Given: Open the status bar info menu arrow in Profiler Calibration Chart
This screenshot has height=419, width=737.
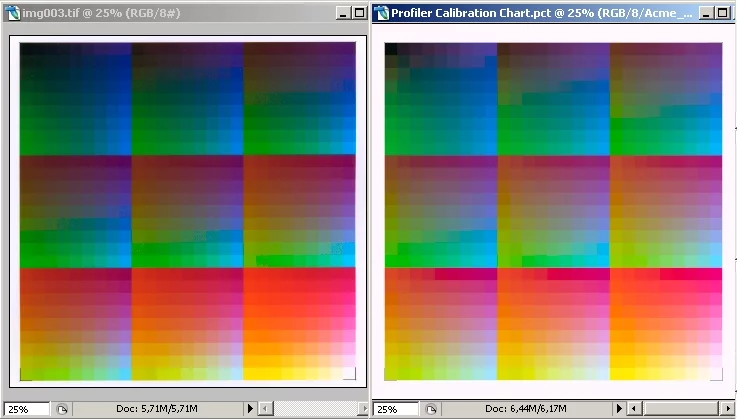Looking at the screenshot, I should 619,409.
